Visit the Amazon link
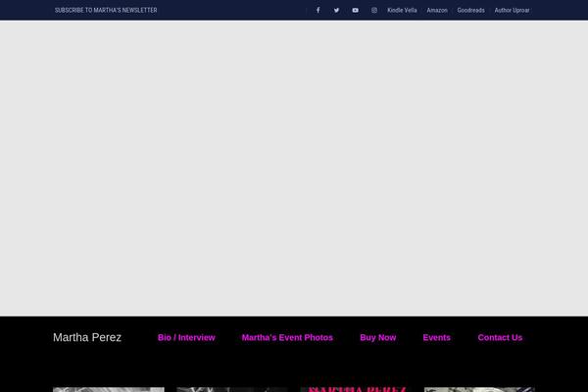Image resolution: width=588 pixels, height=392 pixels. pyautogui.click(x=437, y=10)
